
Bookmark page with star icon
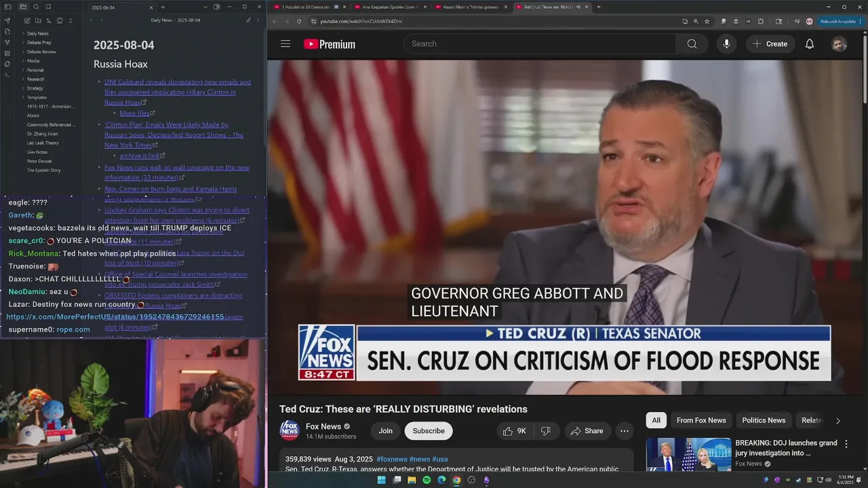(707, 21)
